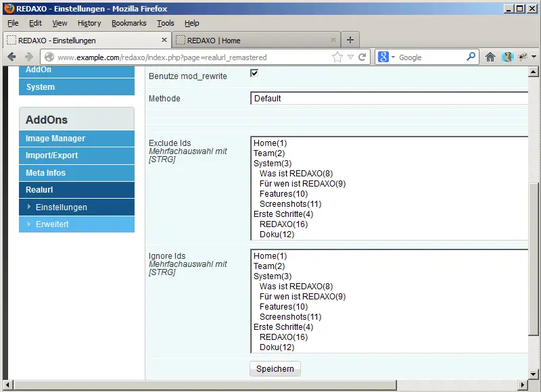Viewport: 541px width, 392px height.
Task: Go to the browser Home page icon
Action: 490,57
